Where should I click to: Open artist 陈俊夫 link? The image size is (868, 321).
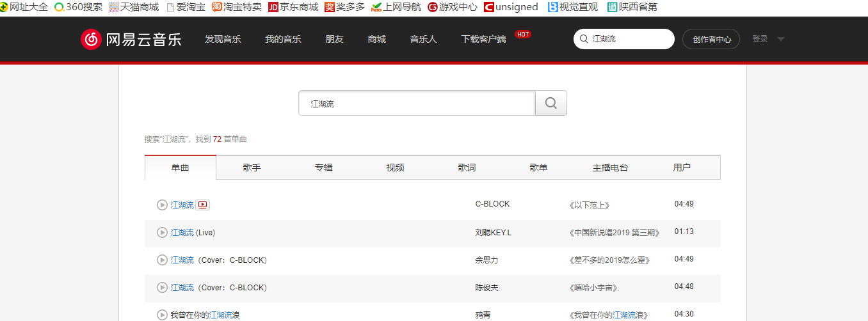pos(486,287)
